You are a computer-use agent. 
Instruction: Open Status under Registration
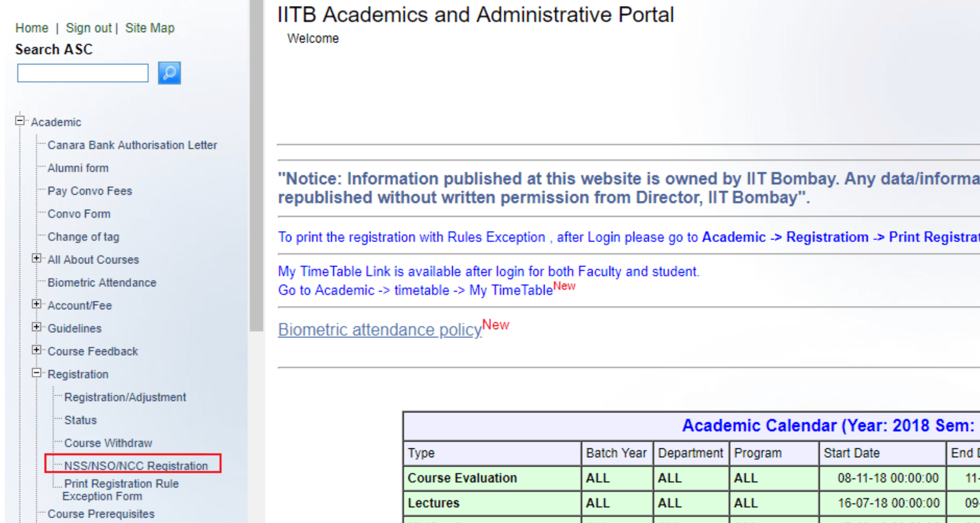pyautogui.click(x=80, y=420)
